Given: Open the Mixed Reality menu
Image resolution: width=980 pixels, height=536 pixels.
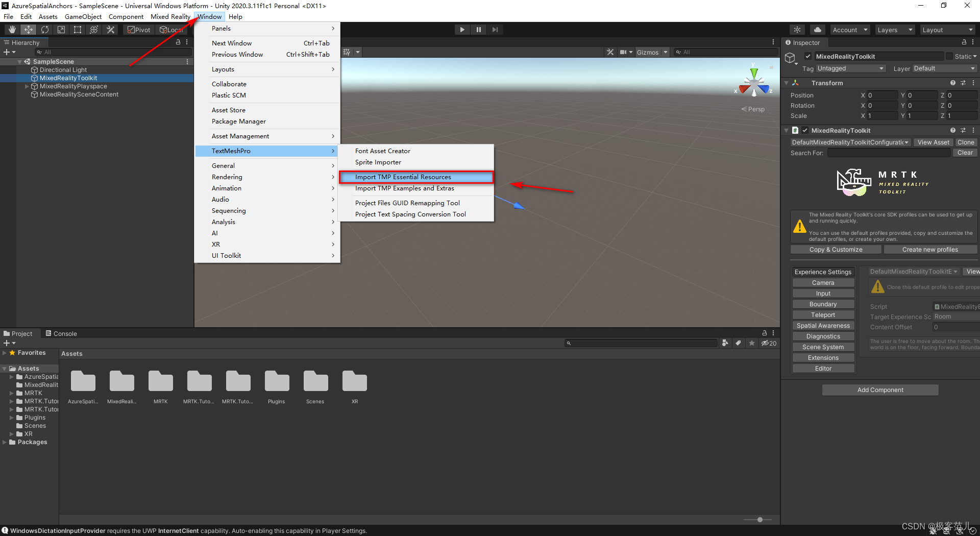Looking at the screenshot, I should (170, 17).
